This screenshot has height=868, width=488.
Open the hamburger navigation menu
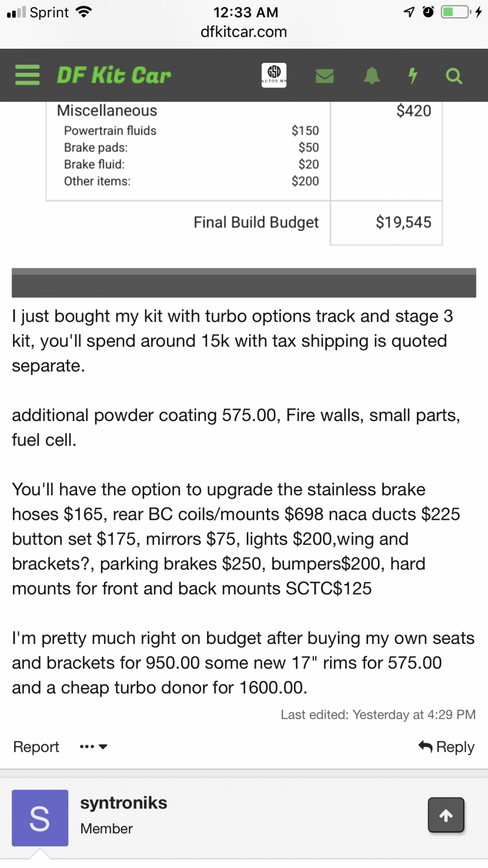tap(28, 75)
